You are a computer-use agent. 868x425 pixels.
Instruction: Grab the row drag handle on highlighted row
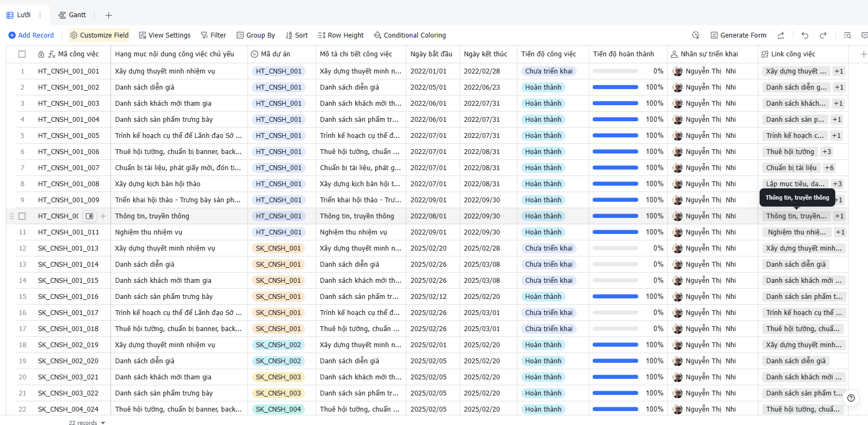click(12, 216)
